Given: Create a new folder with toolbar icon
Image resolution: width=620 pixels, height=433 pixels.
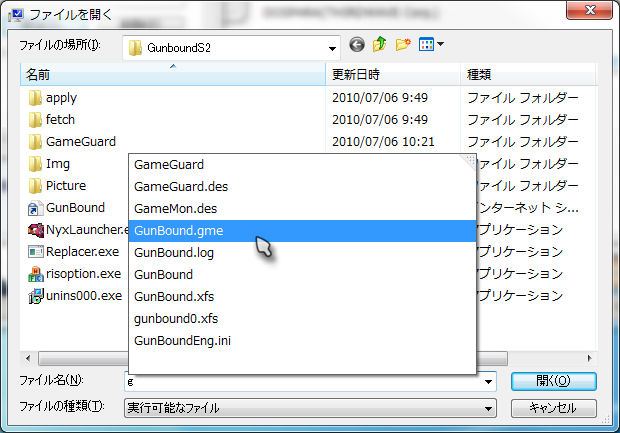Looking at the screenshot, I should tap(403, 44).
